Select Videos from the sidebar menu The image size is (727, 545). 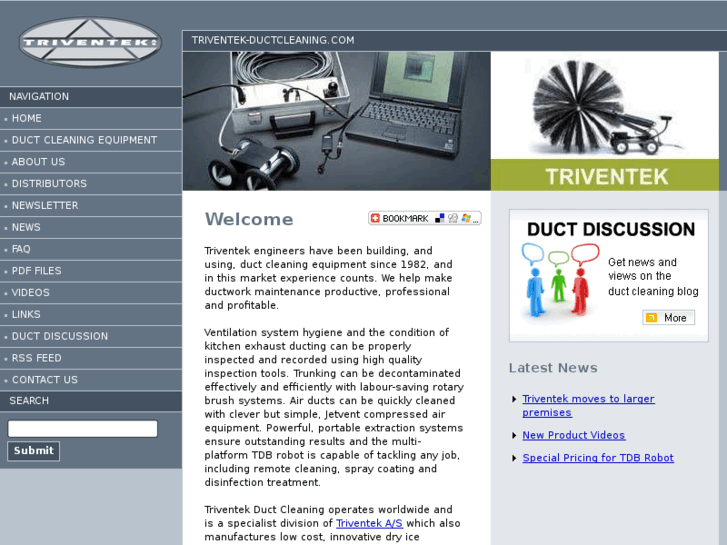(91, 293)
